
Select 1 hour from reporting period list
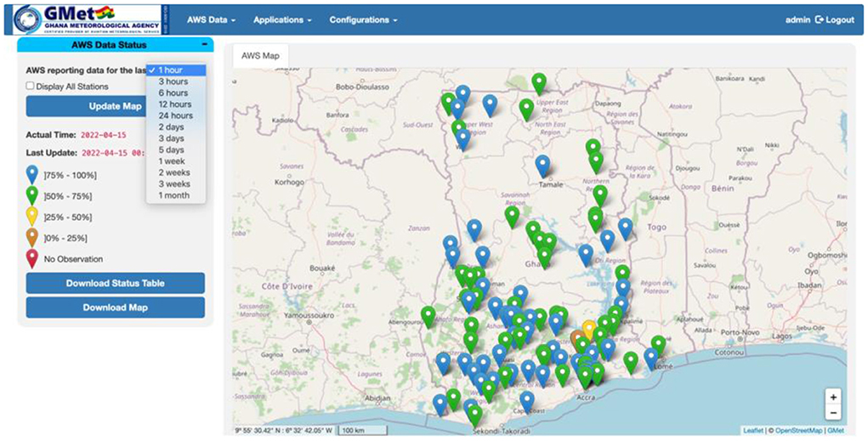176,70
